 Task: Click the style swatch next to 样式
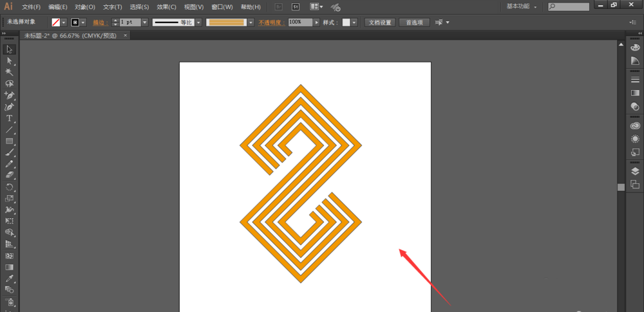[346, 23]
